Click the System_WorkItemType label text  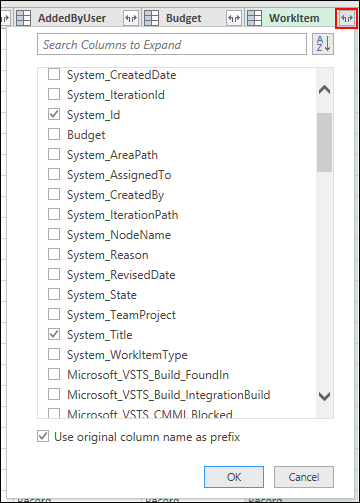127,355
